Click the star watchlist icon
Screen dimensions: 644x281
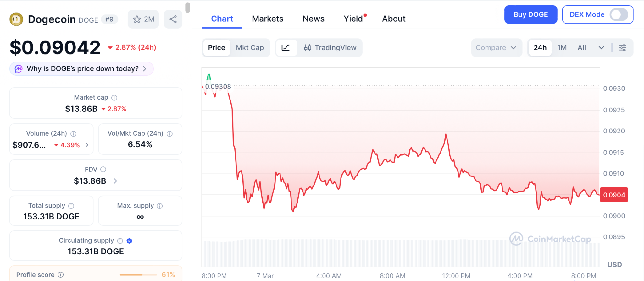[137, 19]
